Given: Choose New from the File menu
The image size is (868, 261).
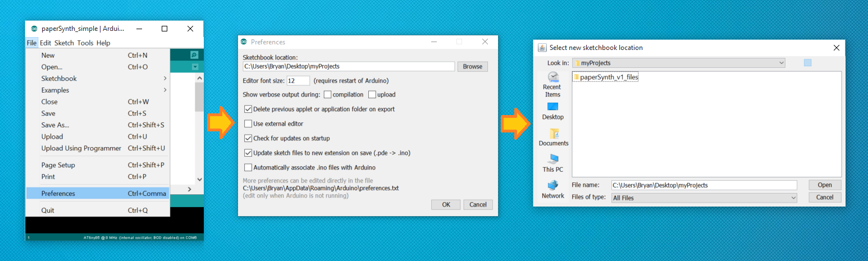Looking at the screenshot, I should [97, 56].
